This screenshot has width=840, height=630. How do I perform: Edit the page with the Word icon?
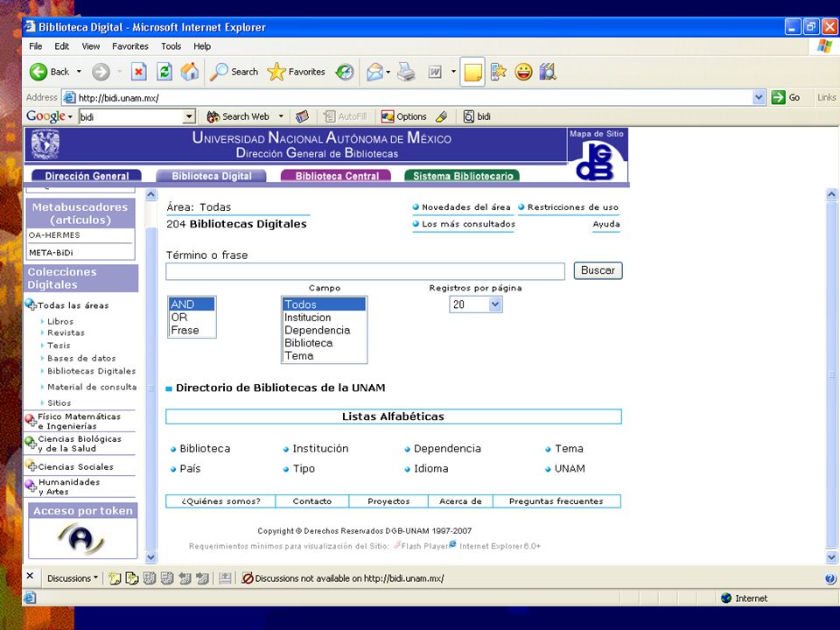[x=435, y=72]
